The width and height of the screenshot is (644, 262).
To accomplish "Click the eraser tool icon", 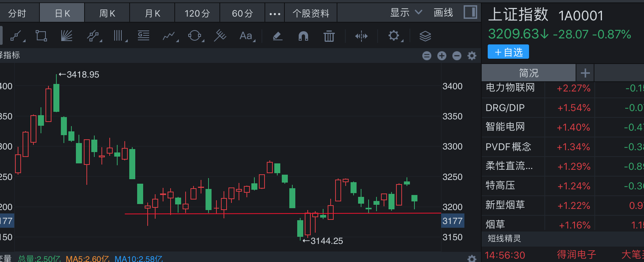I will (x=277, y=36).
